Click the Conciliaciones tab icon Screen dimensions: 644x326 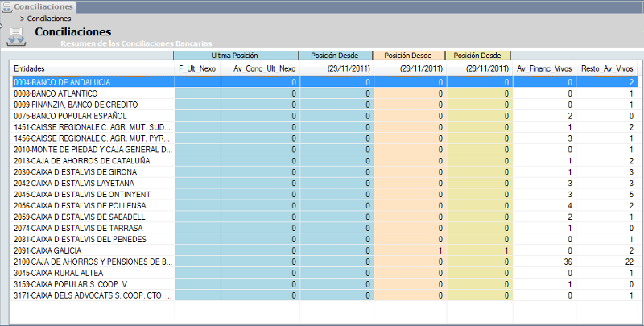pyautogui.click(x=7, y=7)
